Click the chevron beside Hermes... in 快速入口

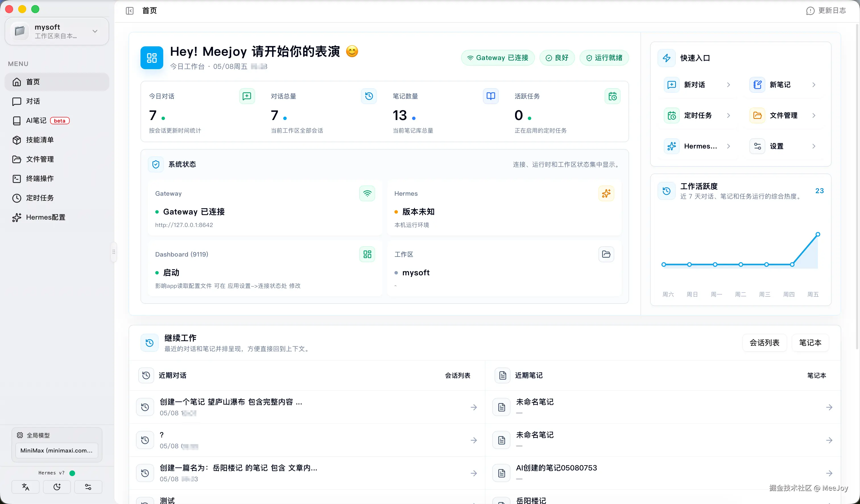(x=728, y=146)
